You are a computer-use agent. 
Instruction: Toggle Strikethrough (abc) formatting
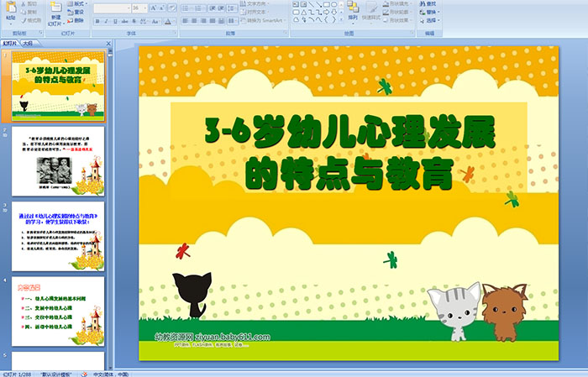coord(125,21)
